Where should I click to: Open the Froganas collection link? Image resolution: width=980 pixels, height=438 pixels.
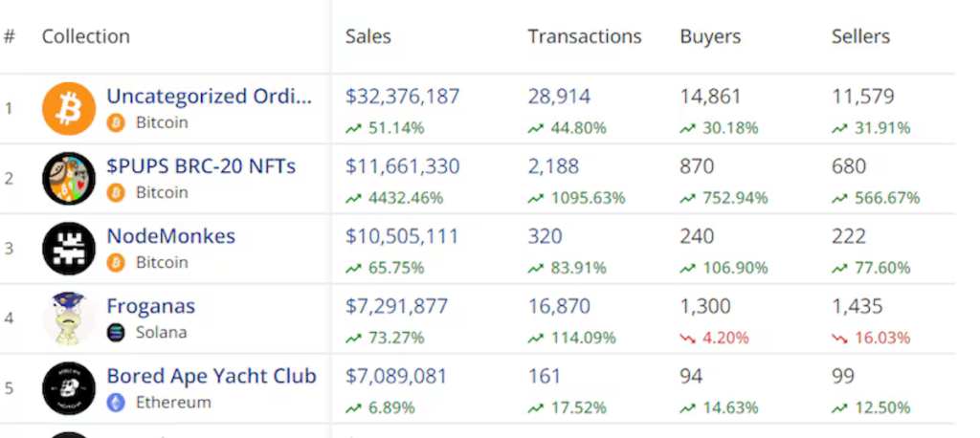point(150,306)
